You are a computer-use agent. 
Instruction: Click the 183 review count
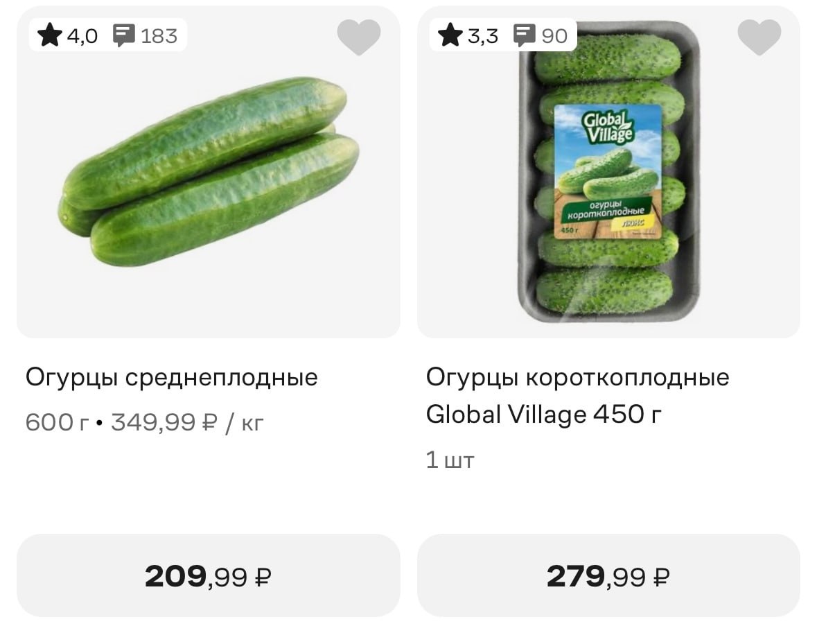tap(159, 36)
